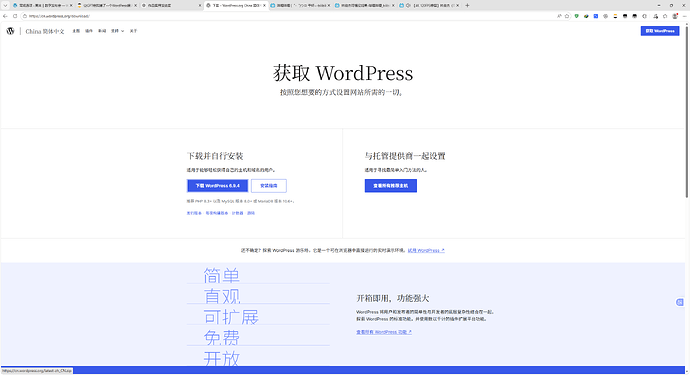The image size is (690, 375).
Task: Open the 查看所有 WordPress 功能 link
Action: click(384, 332)
